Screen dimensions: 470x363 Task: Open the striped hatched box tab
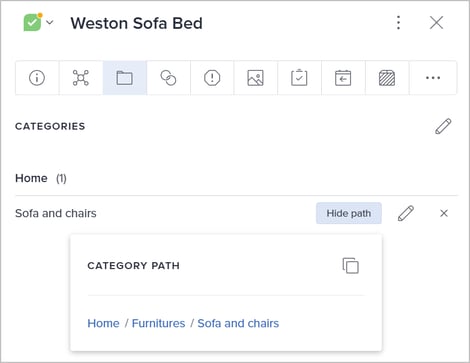pyautogui.click(x=387, y=78)
